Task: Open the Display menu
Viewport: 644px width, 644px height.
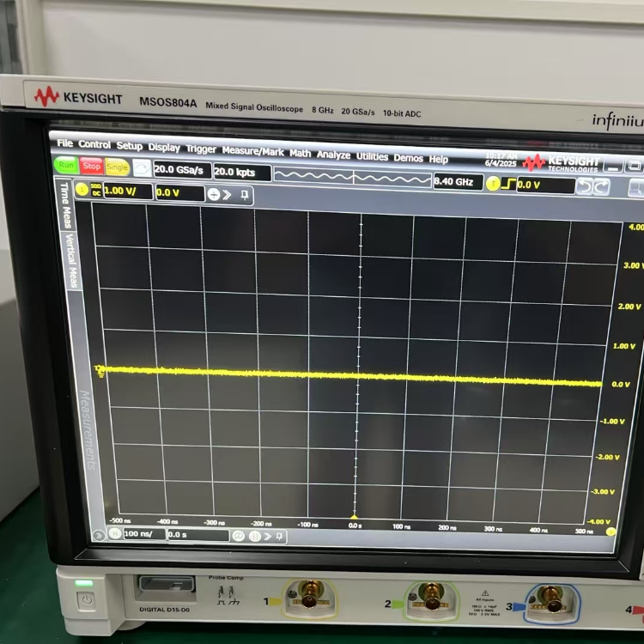Action: click(164, 148)
